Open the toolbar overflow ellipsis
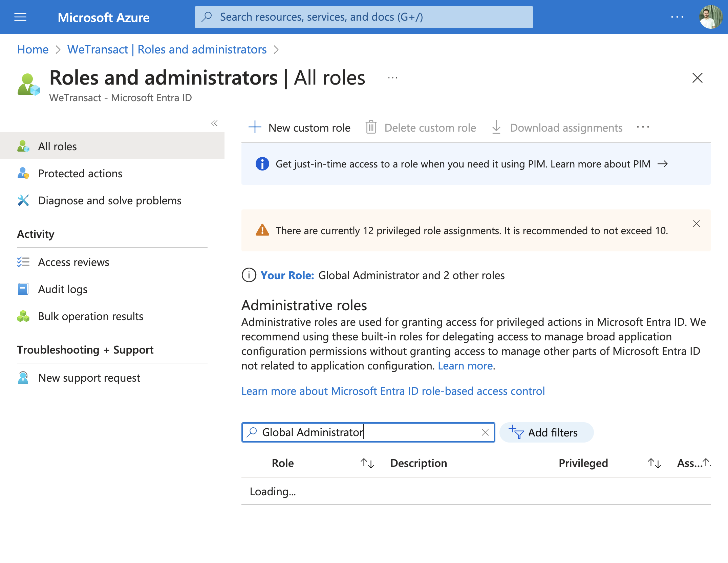Screen dimensions: 728x563 pos(643,127)
